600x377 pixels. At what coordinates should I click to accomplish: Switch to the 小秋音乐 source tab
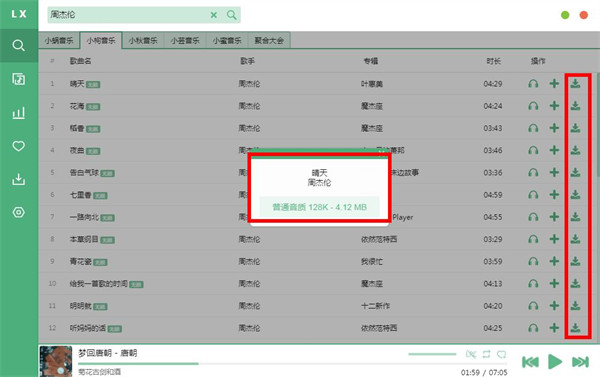coord(143,41)
